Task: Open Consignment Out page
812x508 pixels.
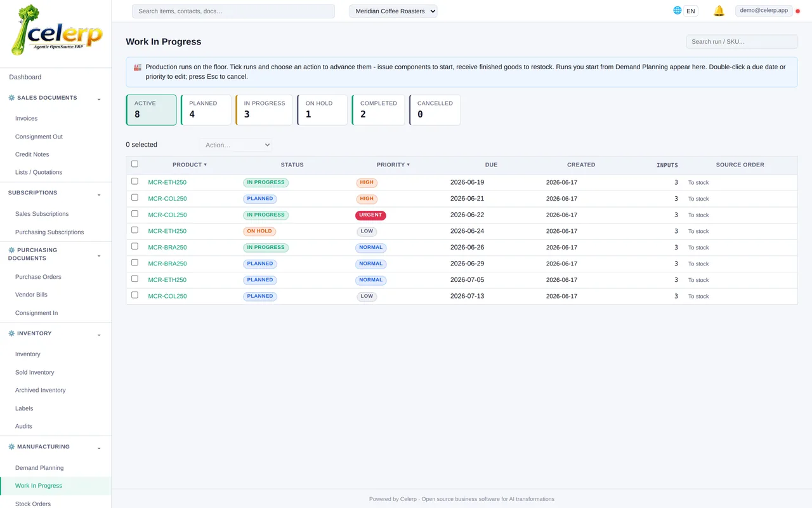Action: pyautogui.click(x=39, y=137)
